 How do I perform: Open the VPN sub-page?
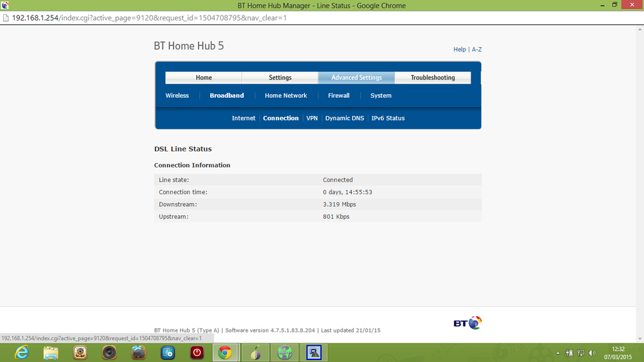coord(312,119)
